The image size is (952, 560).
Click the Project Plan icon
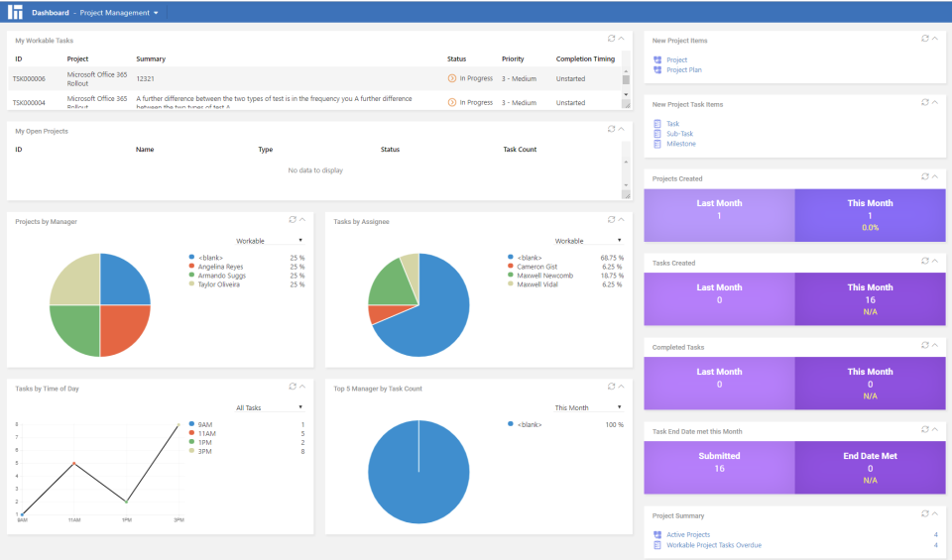(657, 70)
